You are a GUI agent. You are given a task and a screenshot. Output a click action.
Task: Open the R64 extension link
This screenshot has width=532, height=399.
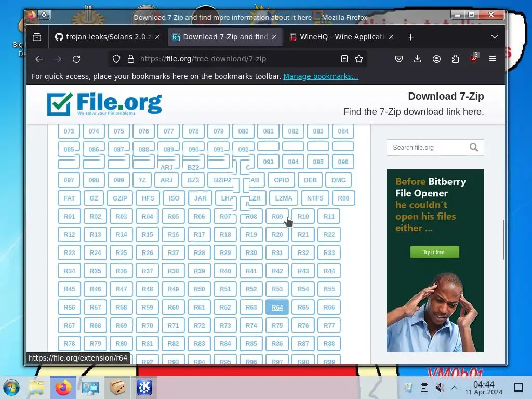(277, 308)
